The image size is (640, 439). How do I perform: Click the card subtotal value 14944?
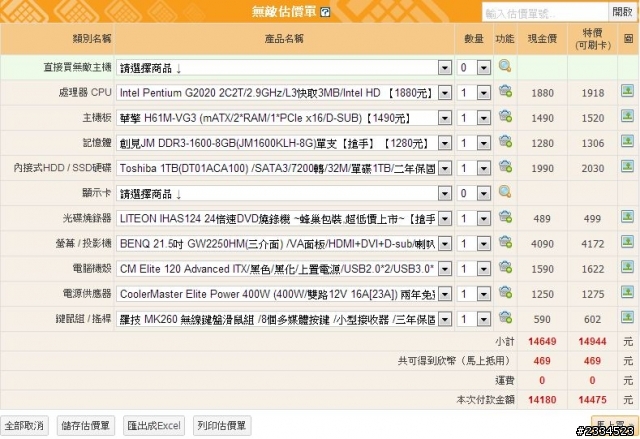pyautogui.click(x=592, y=341)
